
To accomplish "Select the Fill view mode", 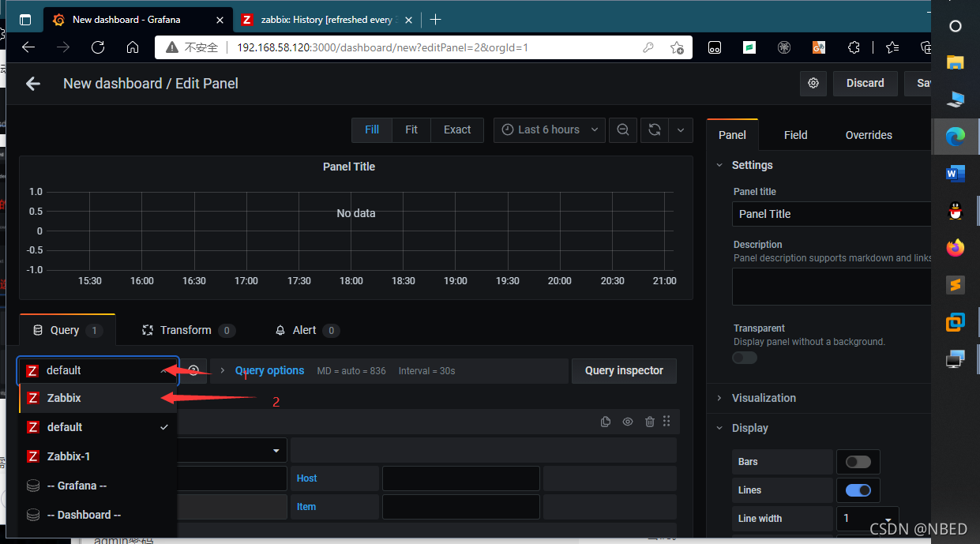I will [372, 129].
